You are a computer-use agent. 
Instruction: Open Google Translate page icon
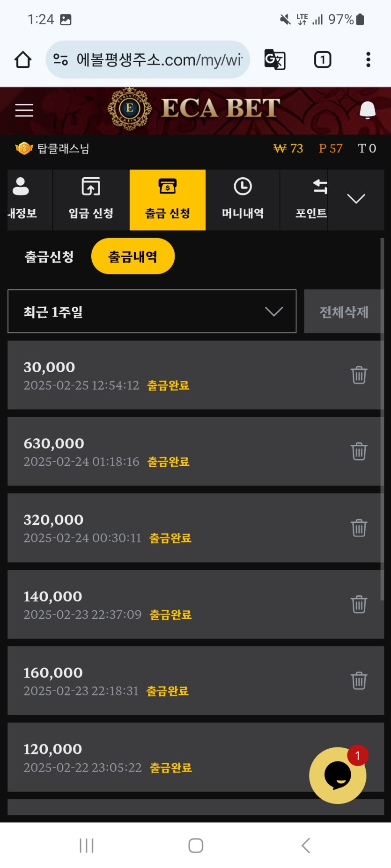[x=275, y=60]
